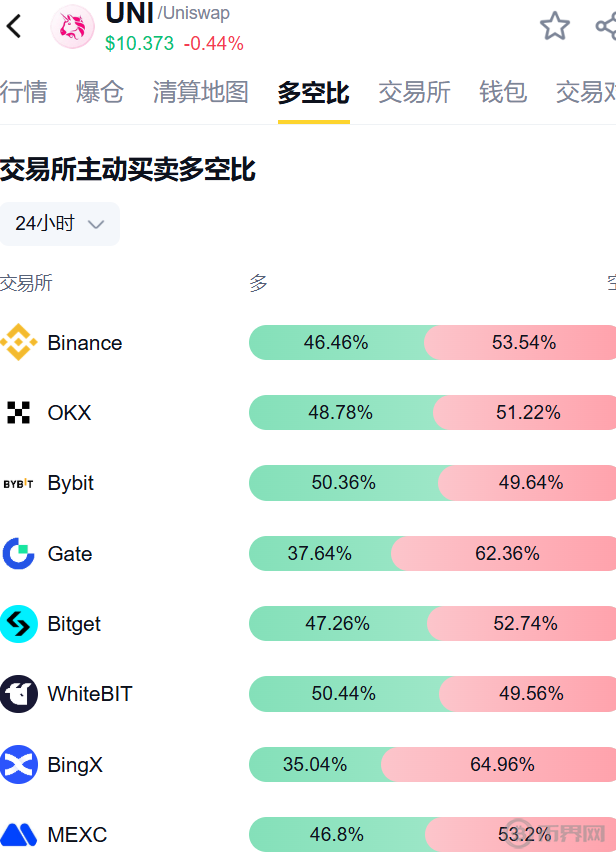The image size is (616, 861).
Task: Switch to the 交易所 tab
Action: pos(414,93)
